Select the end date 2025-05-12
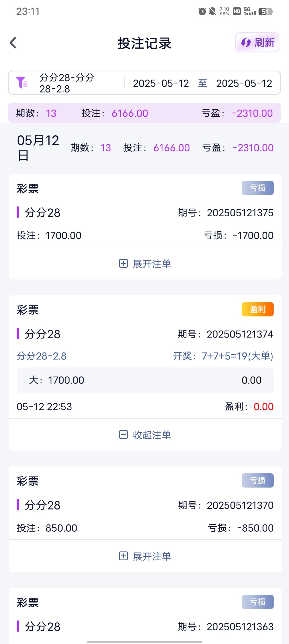This screenshot has width=289, height=644. 244,83
